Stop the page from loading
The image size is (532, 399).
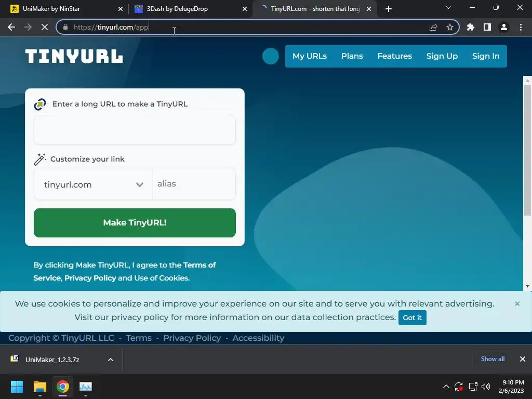[45, 27]
